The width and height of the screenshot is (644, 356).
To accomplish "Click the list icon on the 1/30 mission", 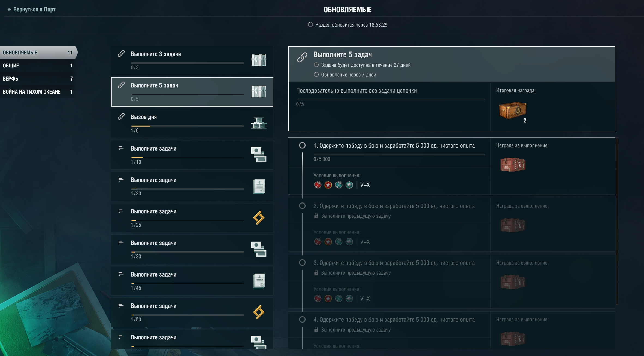I will pyautogui.click(x=121, y=243).
